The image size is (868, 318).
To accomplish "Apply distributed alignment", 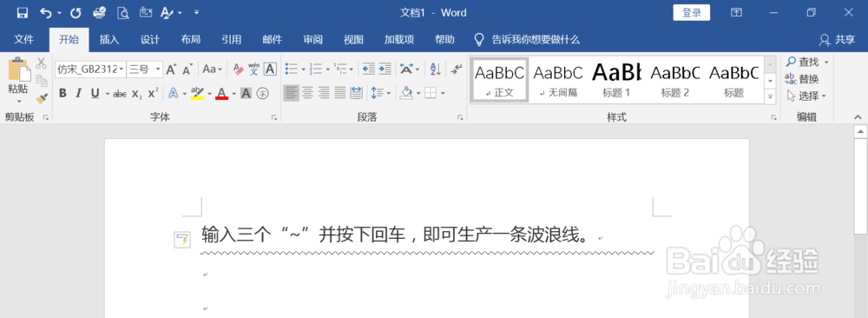I will (x=356, y=92).
